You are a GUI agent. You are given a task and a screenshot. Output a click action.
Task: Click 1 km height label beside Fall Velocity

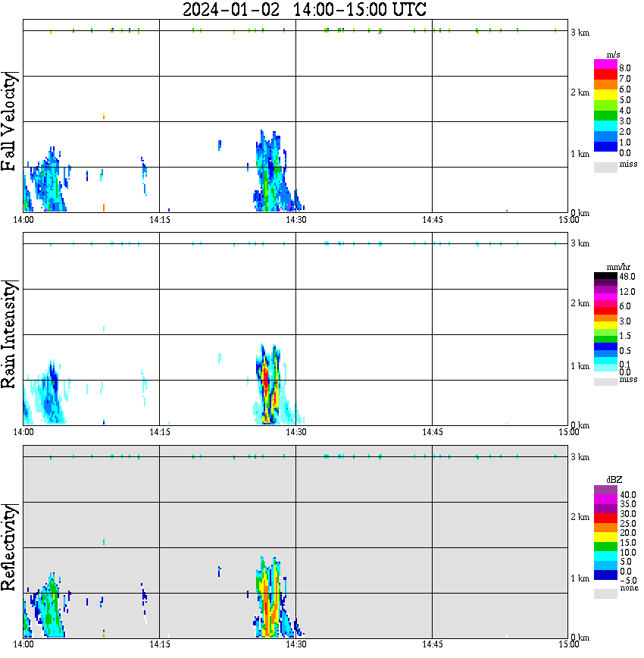click(580, 154)
